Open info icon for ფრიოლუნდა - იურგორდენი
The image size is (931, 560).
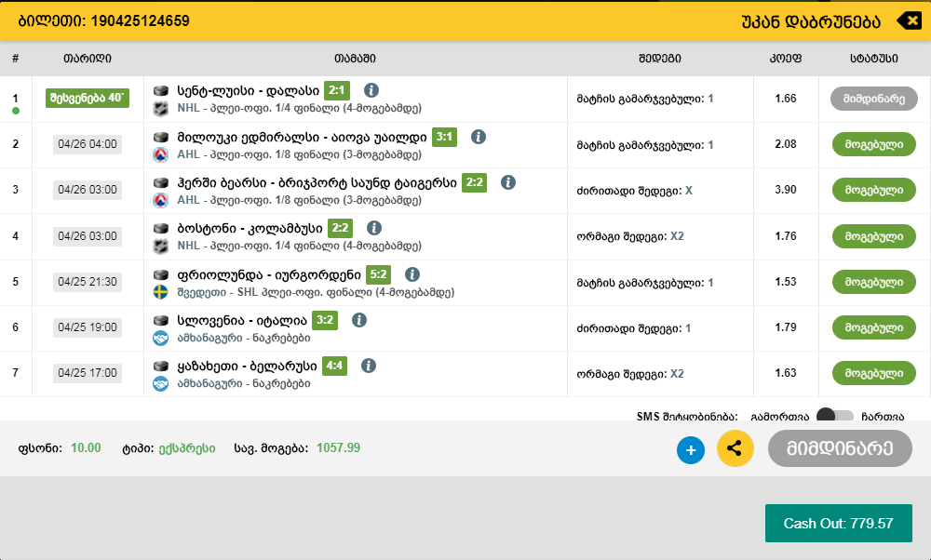pyautogui.click(x=412, y=274)
